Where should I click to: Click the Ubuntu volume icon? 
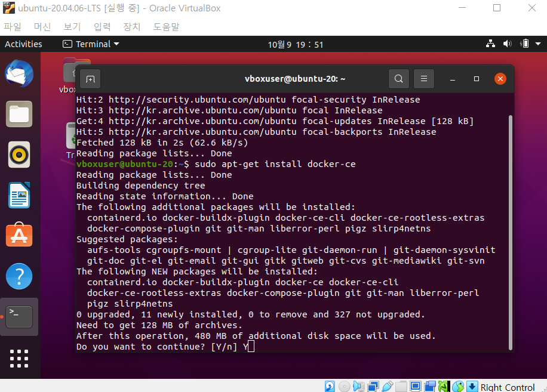507,44
